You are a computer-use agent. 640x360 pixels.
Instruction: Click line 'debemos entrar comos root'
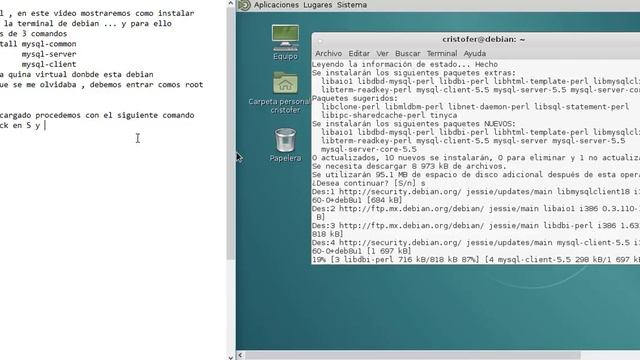click(146, 84)
